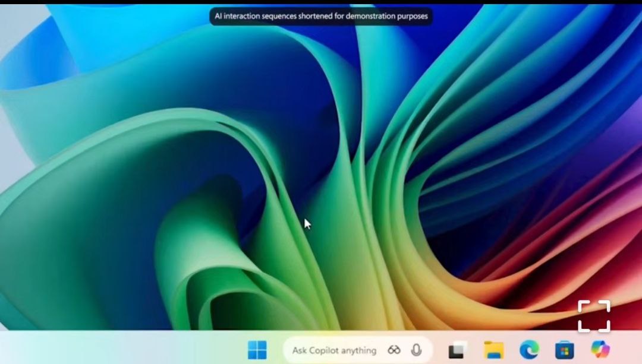Click the black bar above the desktop
This screenshot has height=364, width=642.
click(x=119, y=2)
